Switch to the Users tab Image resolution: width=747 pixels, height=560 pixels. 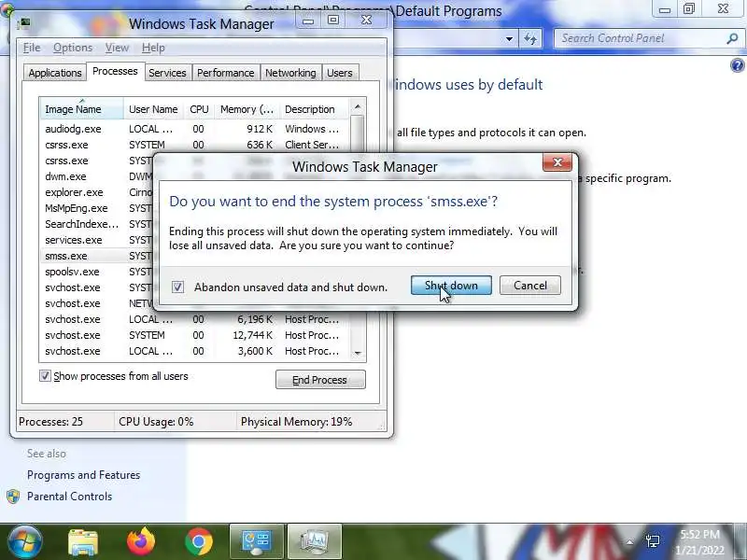click(x=340, y=73)
